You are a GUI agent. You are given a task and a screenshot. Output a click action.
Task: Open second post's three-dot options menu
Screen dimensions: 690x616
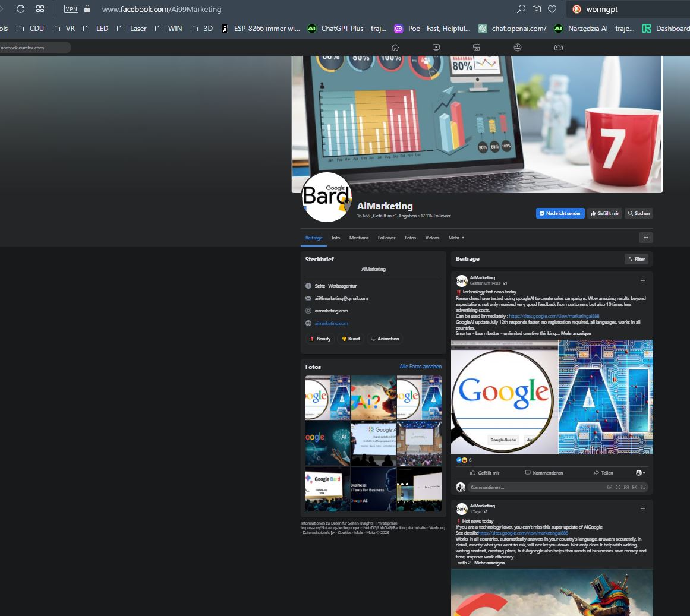643,508
